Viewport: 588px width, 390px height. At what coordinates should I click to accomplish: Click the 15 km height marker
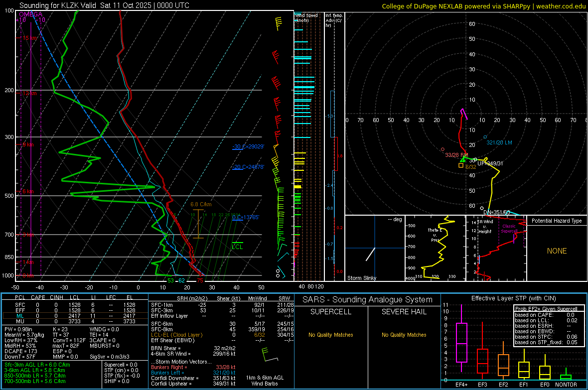click(x=30, y=38)
